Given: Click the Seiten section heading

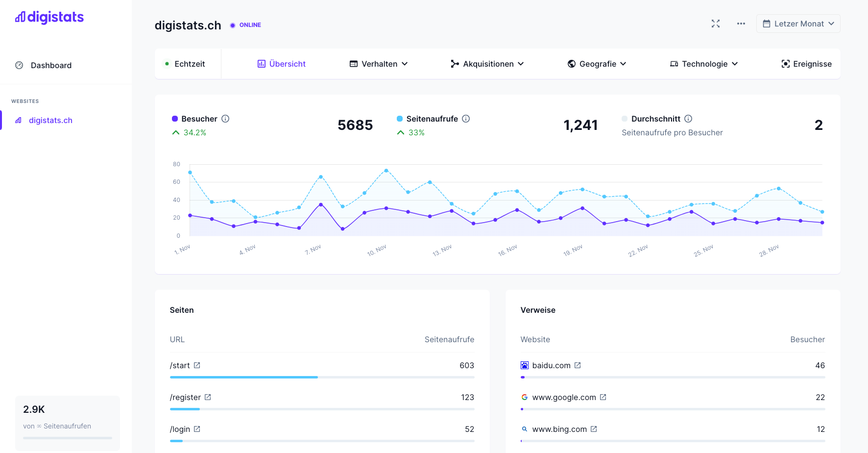Looking at the screenshot, I should coord(182,310).
